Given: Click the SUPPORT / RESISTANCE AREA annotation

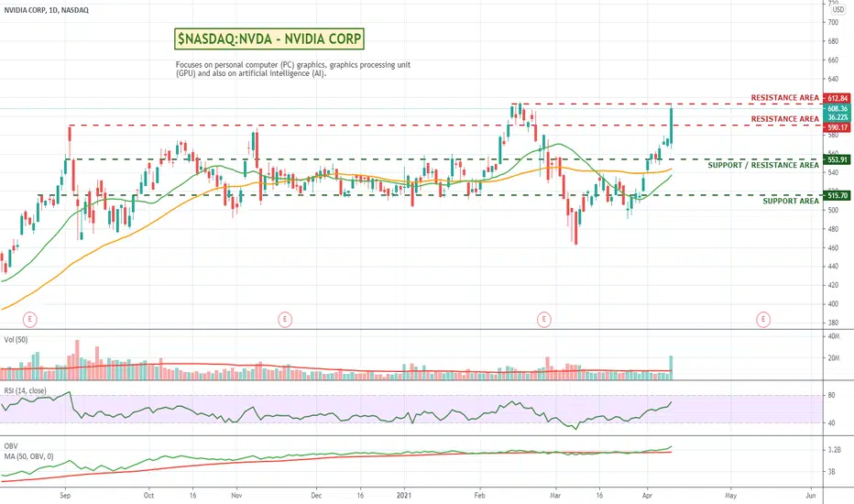Looking at the screenshot, I should (763, 165).
